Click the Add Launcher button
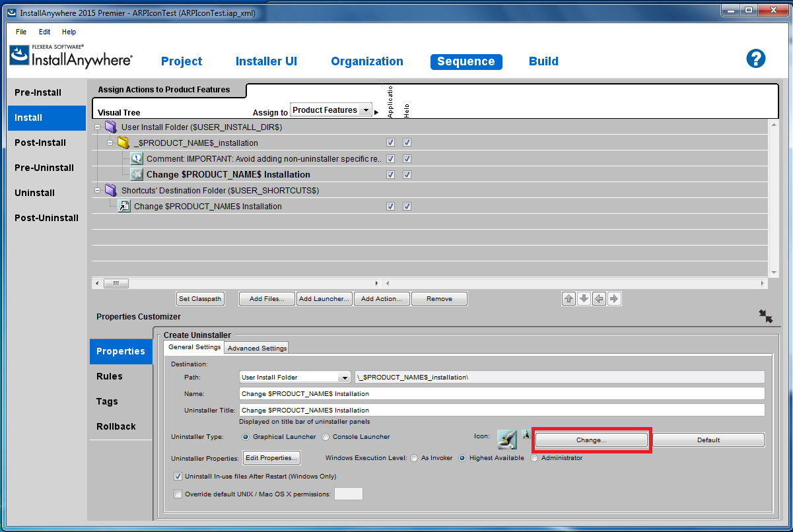The height and width of the screenshot is (532, 793). point(324,298)
